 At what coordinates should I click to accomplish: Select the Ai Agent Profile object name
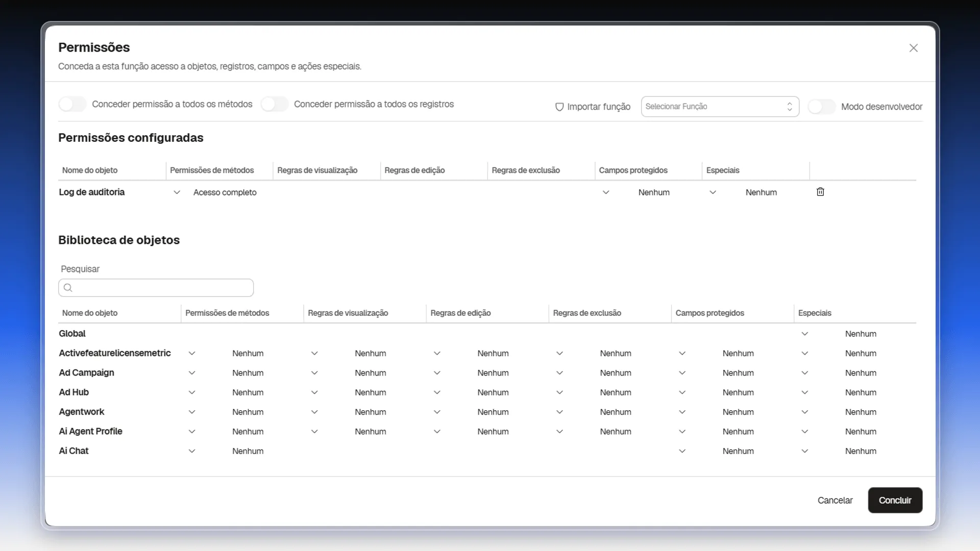tap(90, 431)
